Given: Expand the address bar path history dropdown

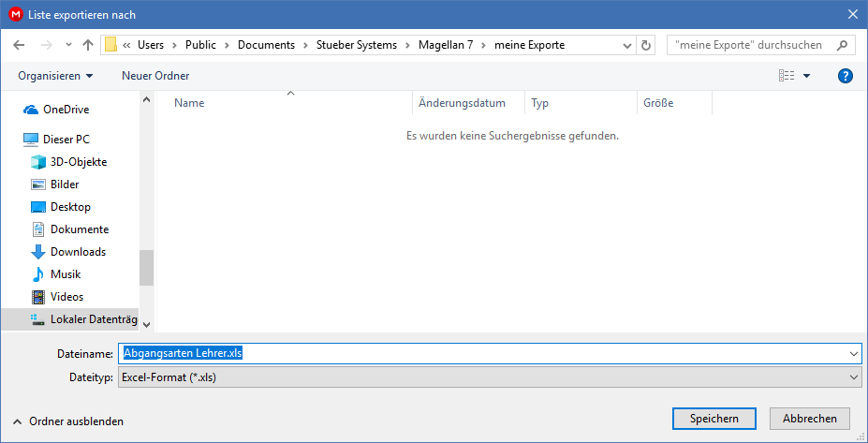Looking at the screenshot, I should (x=627, y=45).
